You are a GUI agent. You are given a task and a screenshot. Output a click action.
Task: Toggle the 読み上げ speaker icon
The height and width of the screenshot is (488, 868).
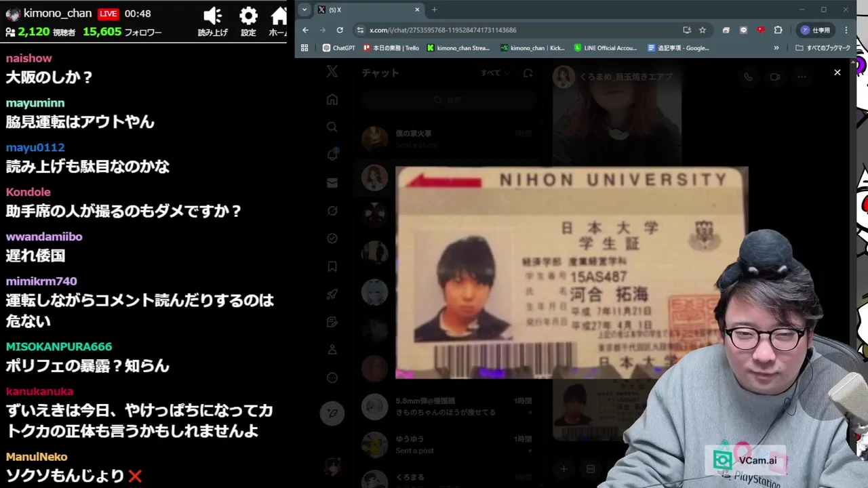[213, 16]
